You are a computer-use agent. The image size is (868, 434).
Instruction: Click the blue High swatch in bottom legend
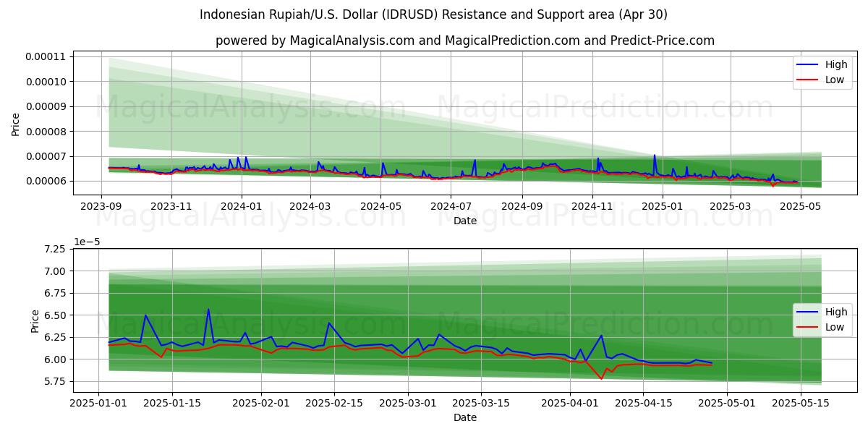pyautogui.click(x=808, y=313)
